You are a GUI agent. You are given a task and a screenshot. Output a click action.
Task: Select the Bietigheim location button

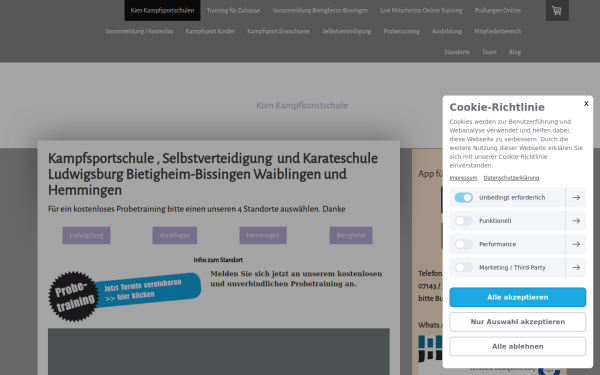(351, 235)
